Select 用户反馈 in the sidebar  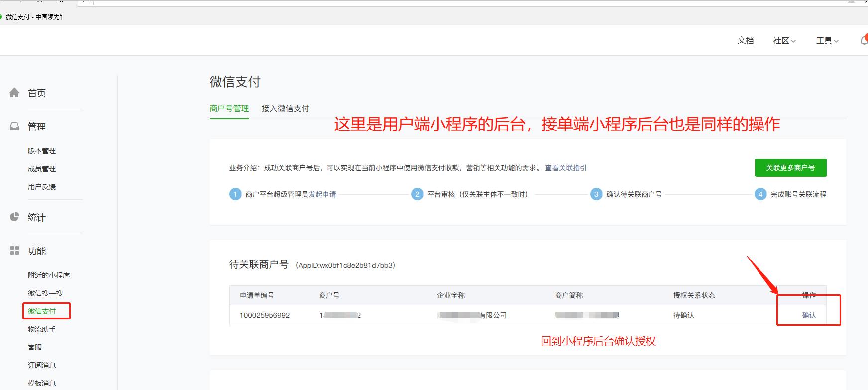(42, 187)
